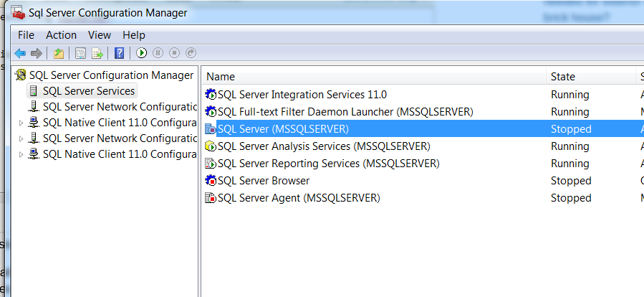The width and height of the screenshot is (644, 297).
Task: Click Stopped state of SQL Server Agent
Action: point(571,198)
